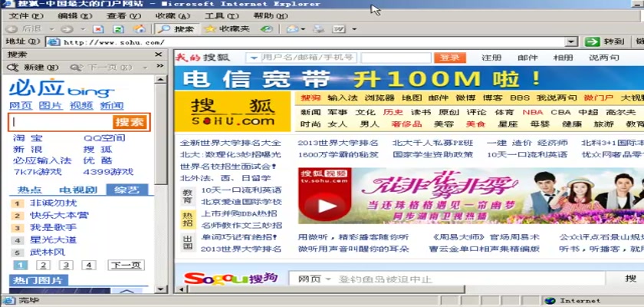Viewport: 644px width, 307px height.
Task: Click the Edit document toolbar icon
Action: click(339, 29)
